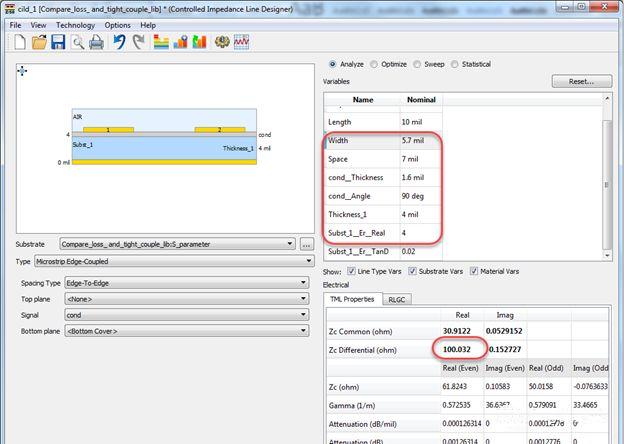Viewport: 624px width, 444px height.
Task: Open the layered substrate stackup icon
Action: tap(161, 42)
